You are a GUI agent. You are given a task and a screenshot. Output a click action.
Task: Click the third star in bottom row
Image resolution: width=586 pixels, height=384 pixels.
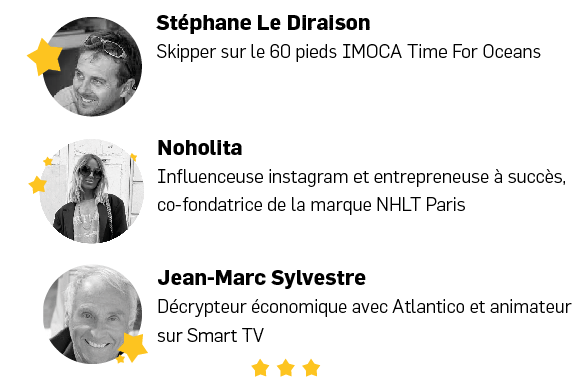coord(311,368)
